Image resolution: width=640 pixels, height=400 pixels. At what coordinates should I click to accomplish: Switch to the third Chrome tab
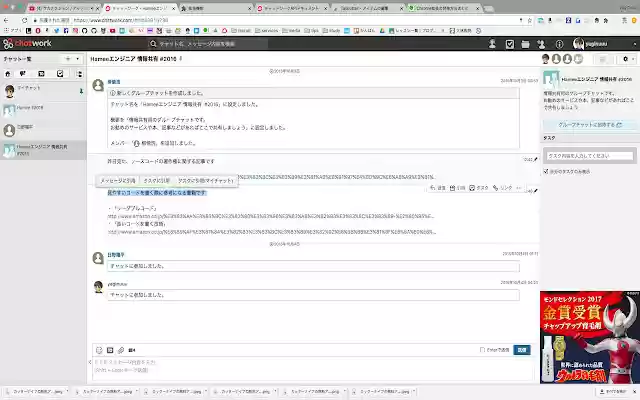pyautogui.click(x=215, y=8)
